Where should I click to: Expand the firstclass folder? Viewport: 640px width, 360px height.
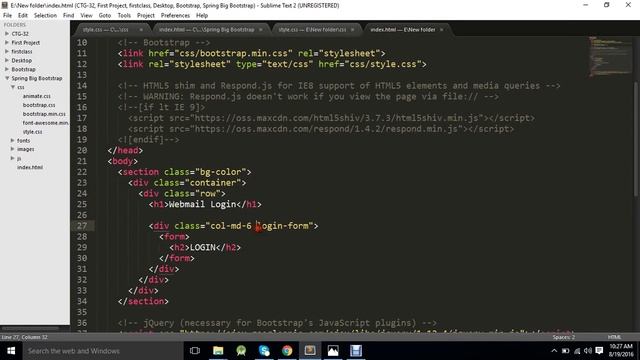pyautogui.click(x=7, y=51)
